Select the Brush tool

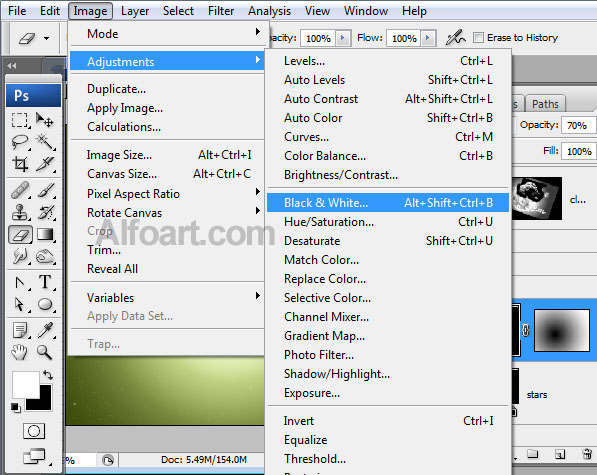point(45,190)
